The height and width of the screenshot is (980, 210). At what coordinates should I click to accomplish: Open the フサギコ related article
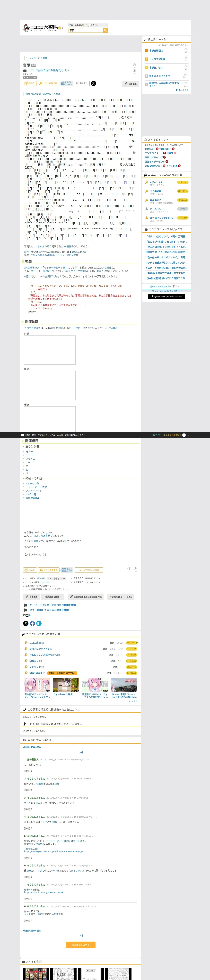tap(30, 459)
